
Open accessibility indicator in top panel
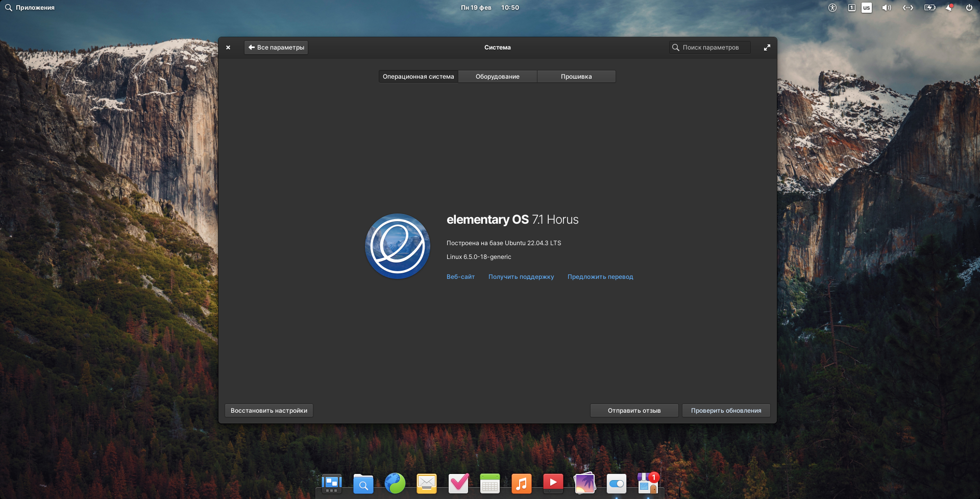pyautogui.click(x=832, y=8)
